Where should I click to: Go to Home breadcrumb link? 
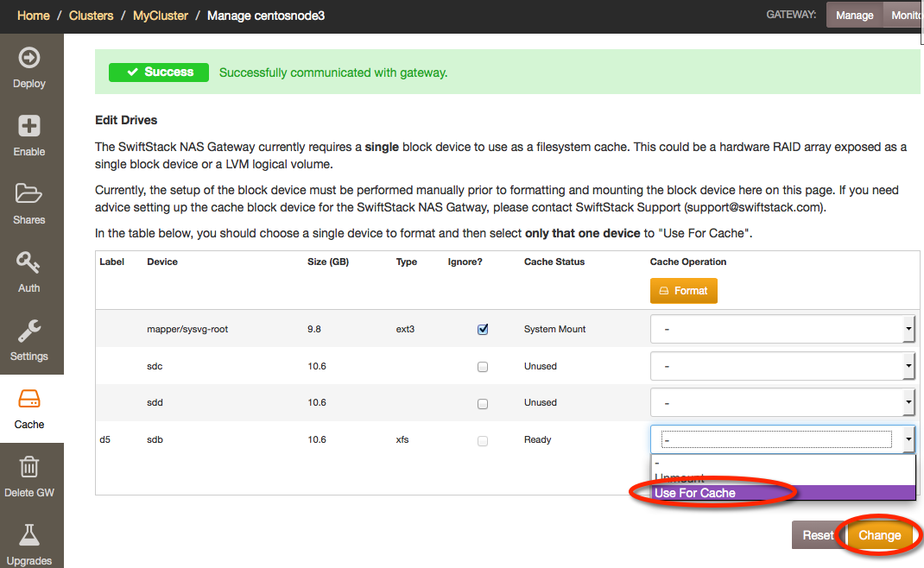click(34, 16)
